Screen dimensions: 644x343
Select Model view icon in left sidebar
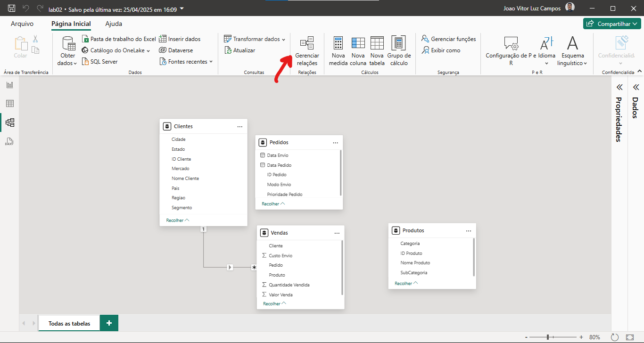[9, 122]
